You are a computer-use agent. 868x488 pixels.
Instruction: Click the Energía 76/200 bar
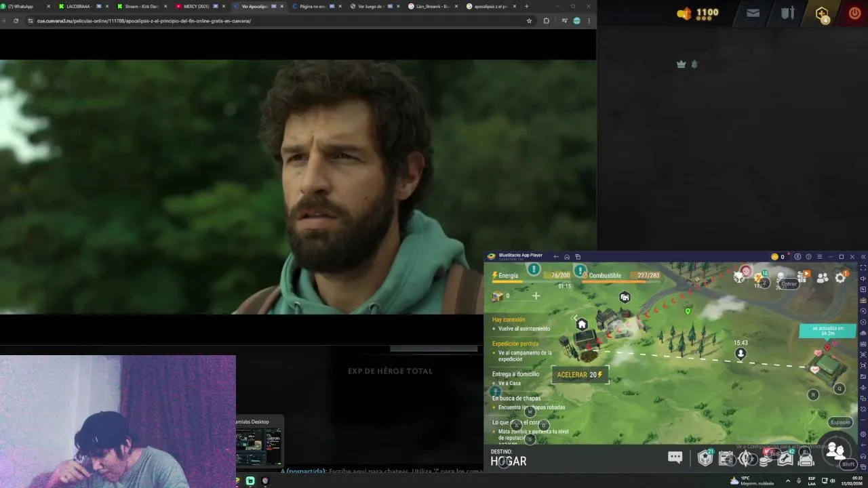531,276
